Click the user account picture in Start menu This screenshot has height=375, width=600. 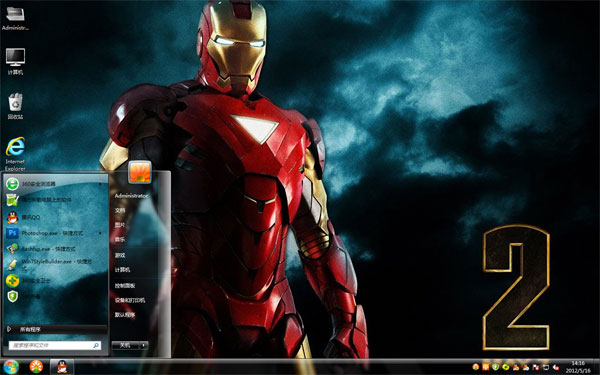point(140,172)
